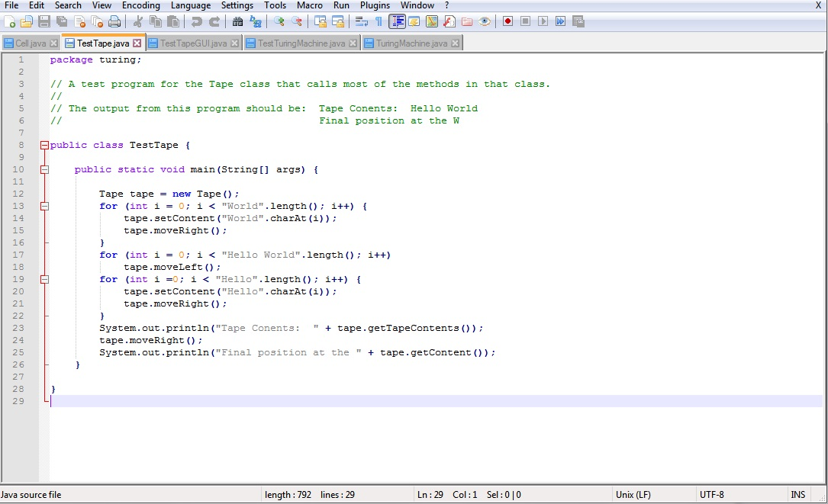
Task: Toggle show all characters
Action: click(379, 21)
